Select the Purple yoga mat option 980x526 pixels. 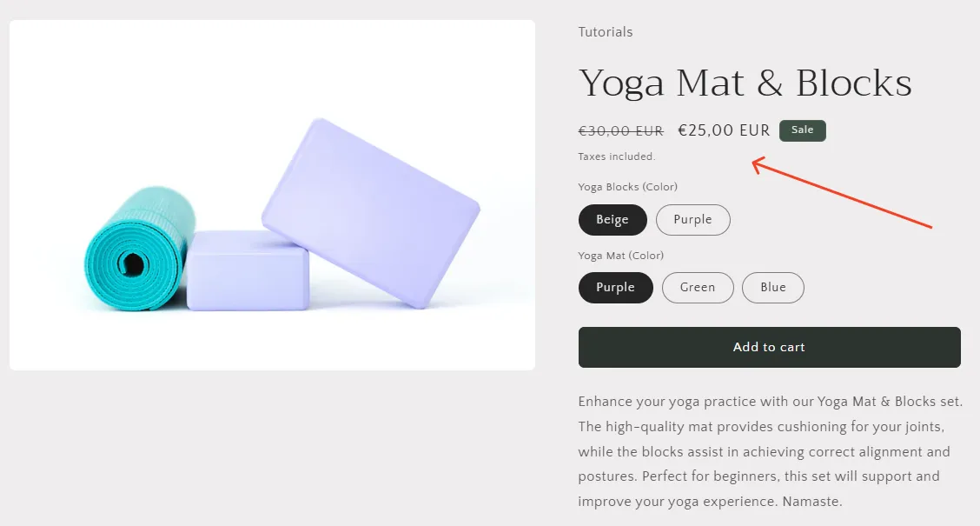point(615,287)
